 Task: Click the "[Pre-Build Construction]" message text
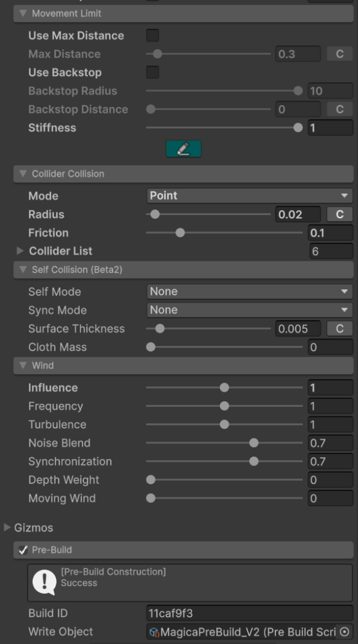point(113,572)
